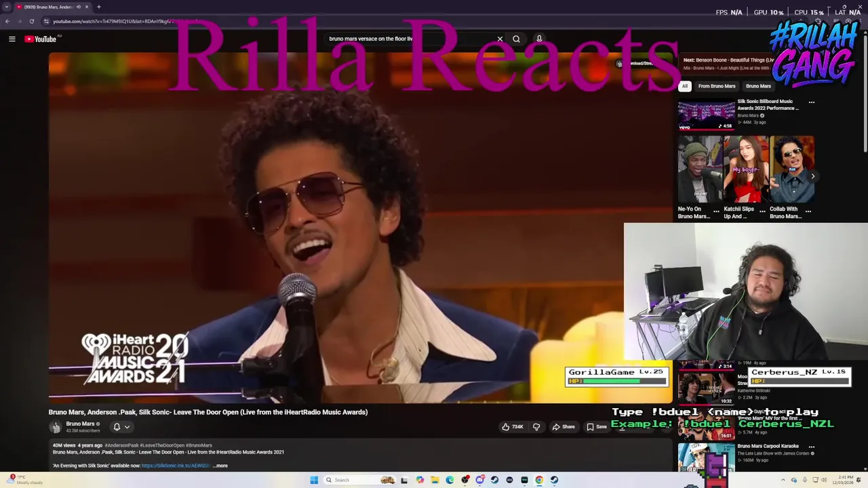This screenshot has height=488, width=868.
Task: Run search with the magnifier icon
Action: pos(516,39)
